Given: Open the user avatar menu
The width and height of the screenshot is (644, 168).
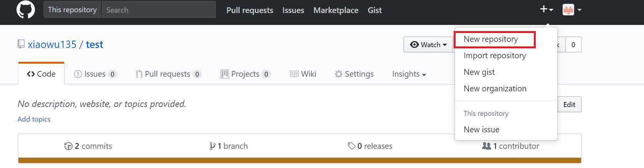Looking at the screenshot, I should 572,10.
